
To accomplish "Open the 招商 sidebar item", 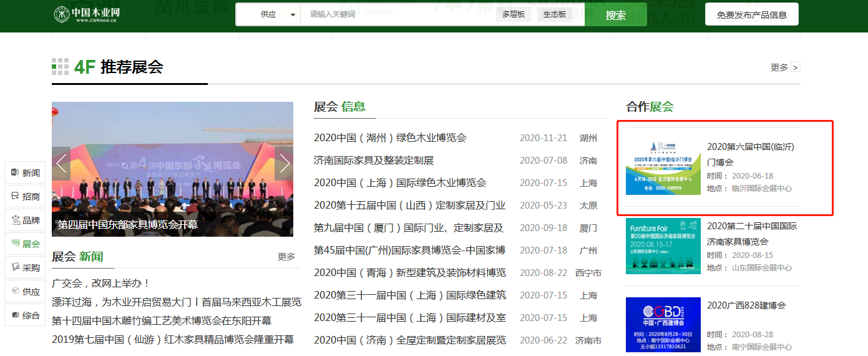I will 25,197.
